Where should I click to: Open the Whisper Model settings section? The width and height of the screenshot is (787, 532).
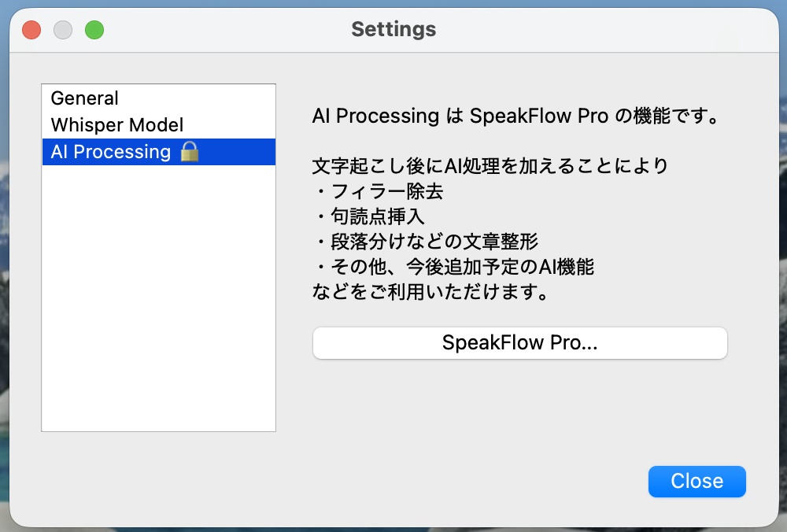[159, 125]
